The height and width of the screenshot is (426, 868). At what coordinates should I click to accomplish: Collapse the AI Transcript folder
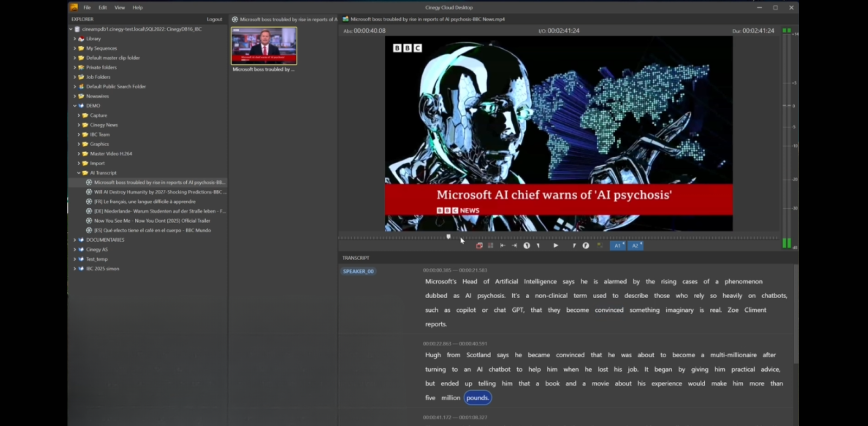click(x=79, y=173)
